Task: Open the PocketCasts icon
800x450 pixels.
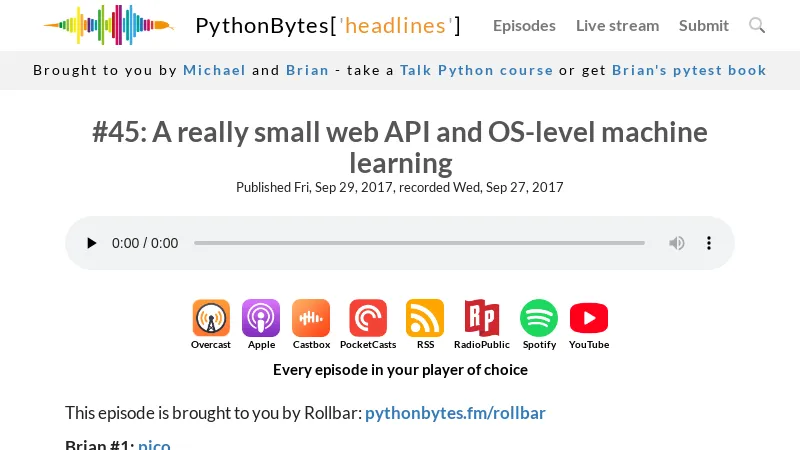Action: 368,319
